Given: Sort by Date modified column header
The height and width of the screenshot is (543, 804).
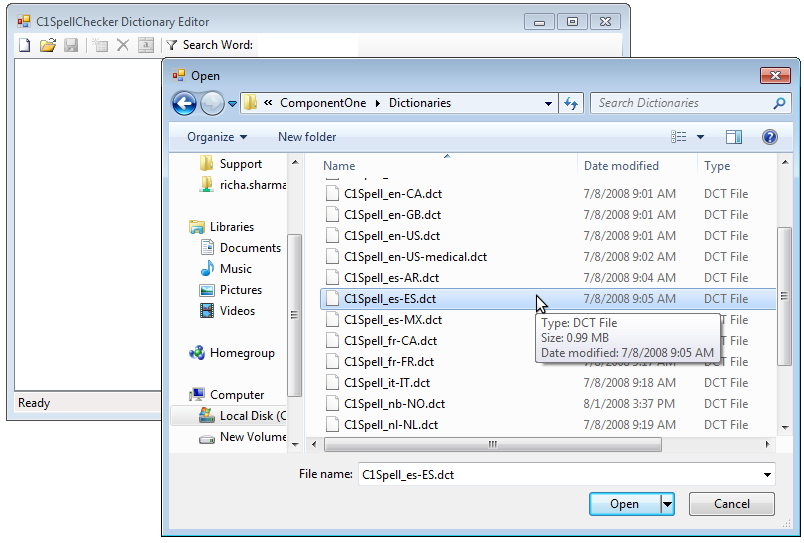Looking at the screenshot, I should coord(621,166).
